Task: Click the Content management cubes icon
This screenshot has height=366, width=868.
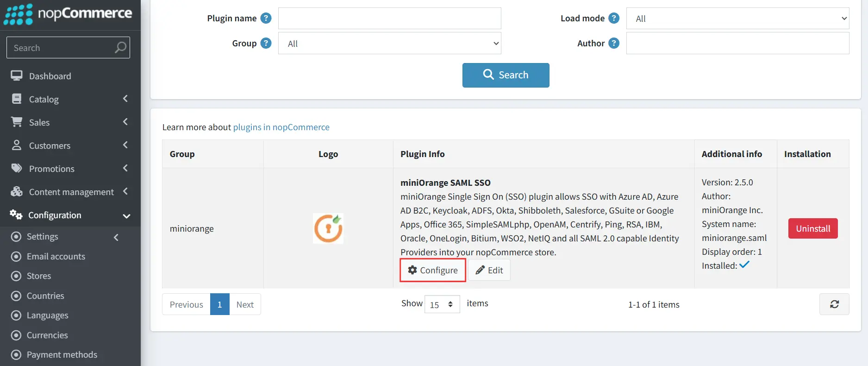Action: tap(17, 191)
